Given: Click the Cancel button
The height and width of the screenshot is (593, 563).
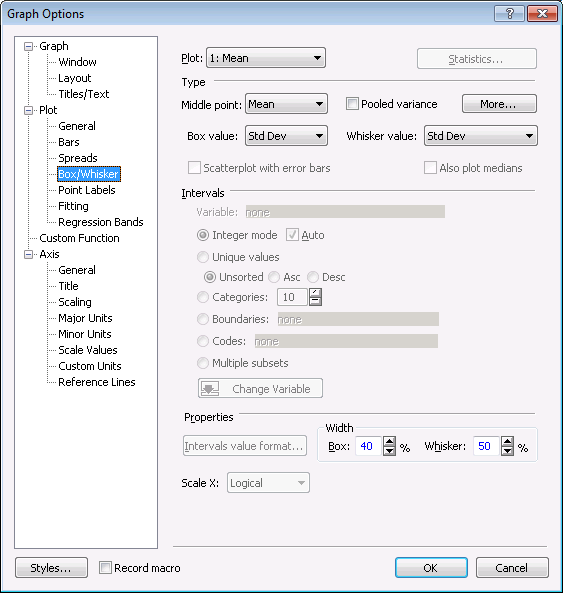Looking at the screenshot, I should [512, 568].
